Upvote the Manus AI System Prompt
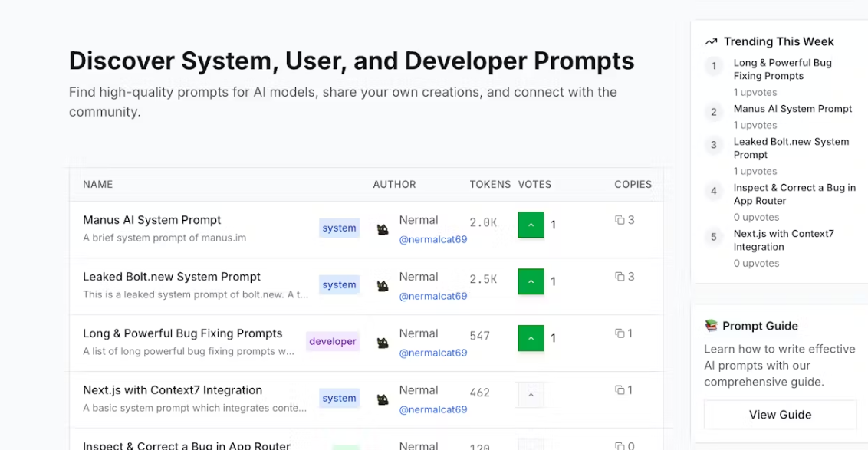 pyautogui.click(x=531, y=225)
